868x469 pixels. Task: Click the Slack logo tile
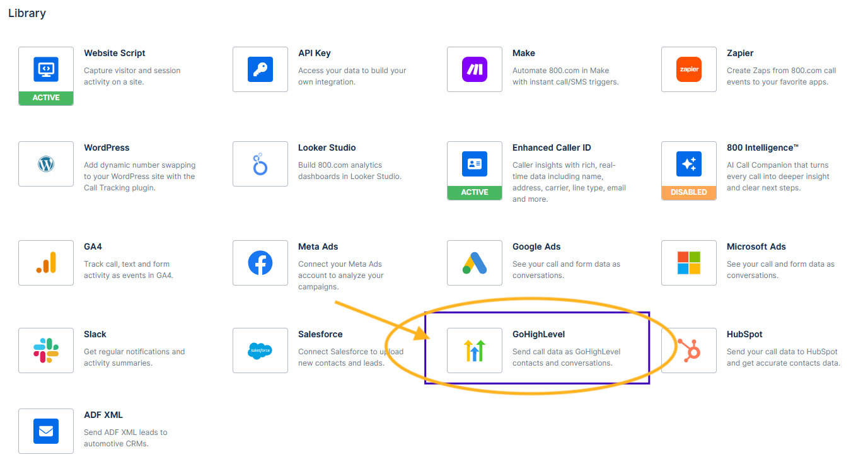coord(46,350)
